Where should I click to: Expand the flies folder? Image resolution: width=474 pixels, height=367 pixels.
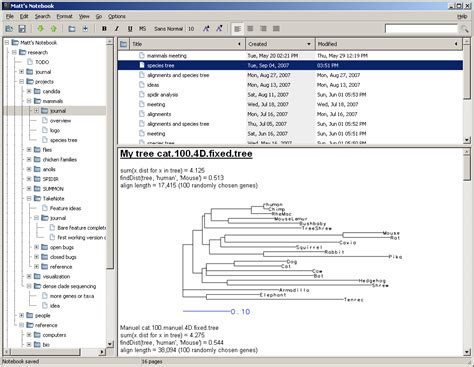click(x=29, y=150)
